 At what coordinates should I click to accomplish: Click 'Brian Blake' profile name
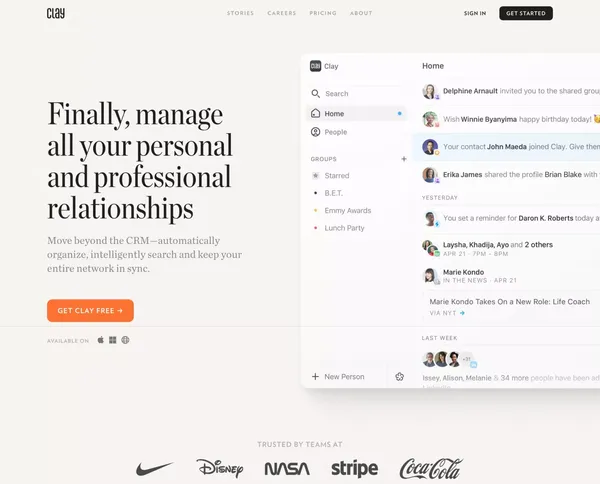coord(563,174)
